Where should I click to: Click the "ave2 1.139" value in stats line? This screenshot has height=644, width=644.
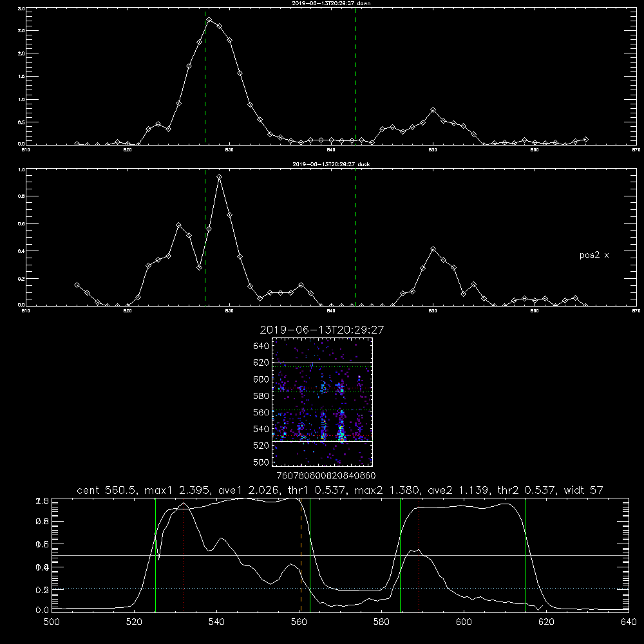coord(459,490)
